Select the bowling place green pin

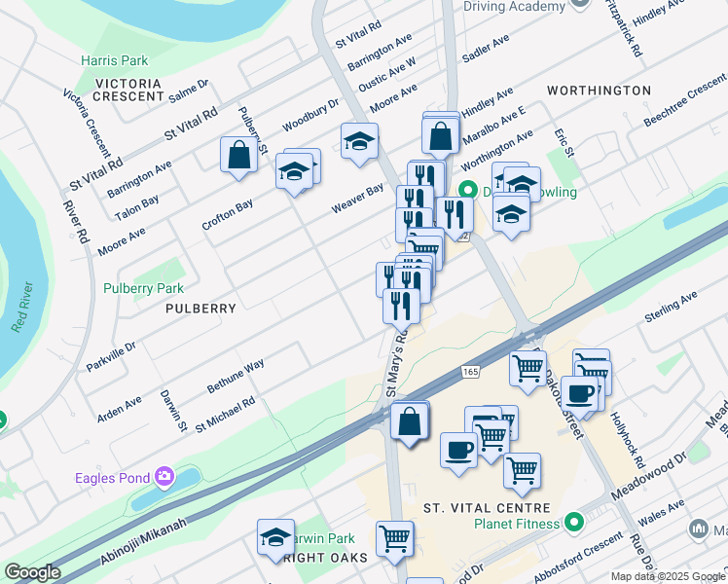468,191
